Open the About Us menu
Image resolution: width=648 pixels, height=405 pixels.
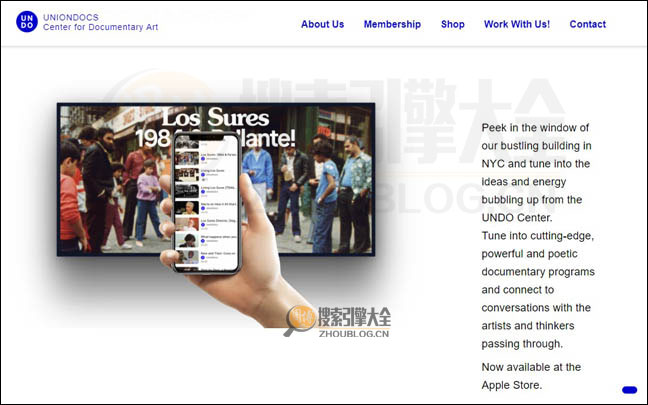tap(322, 24)
